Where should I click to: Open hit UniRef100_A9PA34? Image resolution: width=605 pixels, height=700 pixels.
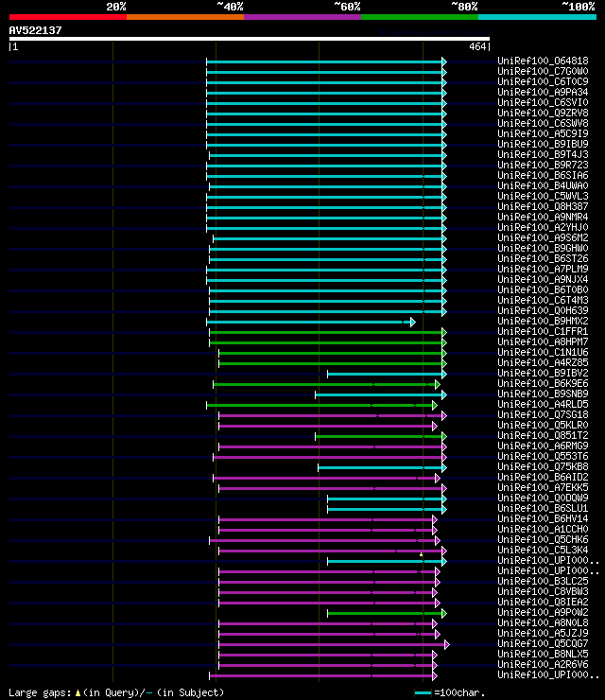(543, 92)
